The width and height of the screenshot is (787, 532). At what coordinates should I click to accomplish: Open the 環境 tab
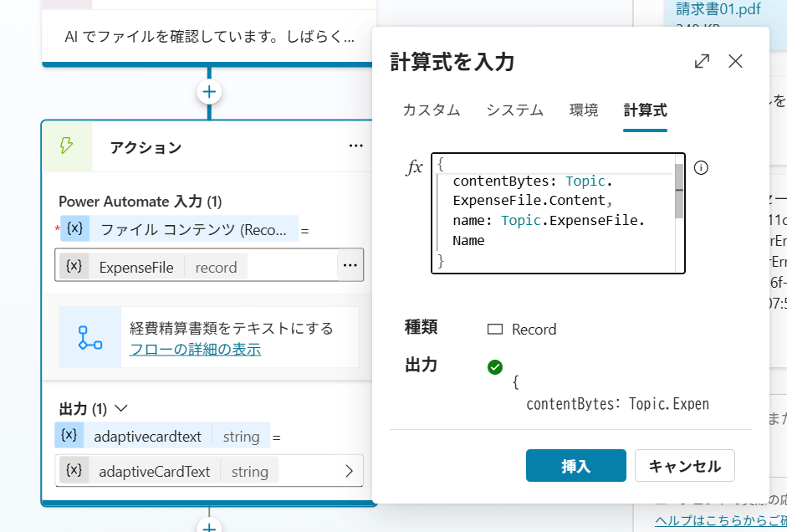tap(584, 110)
